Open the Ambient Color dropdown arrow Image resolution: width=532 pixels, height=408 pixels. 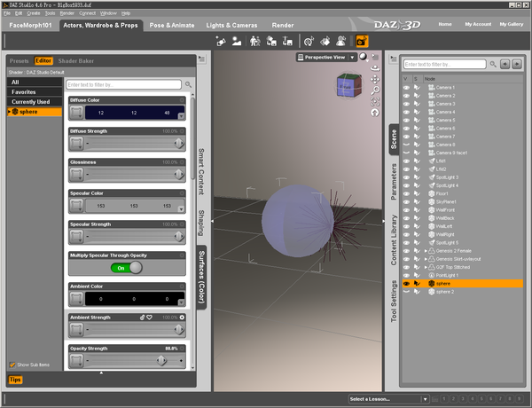(x=182, y=302)
